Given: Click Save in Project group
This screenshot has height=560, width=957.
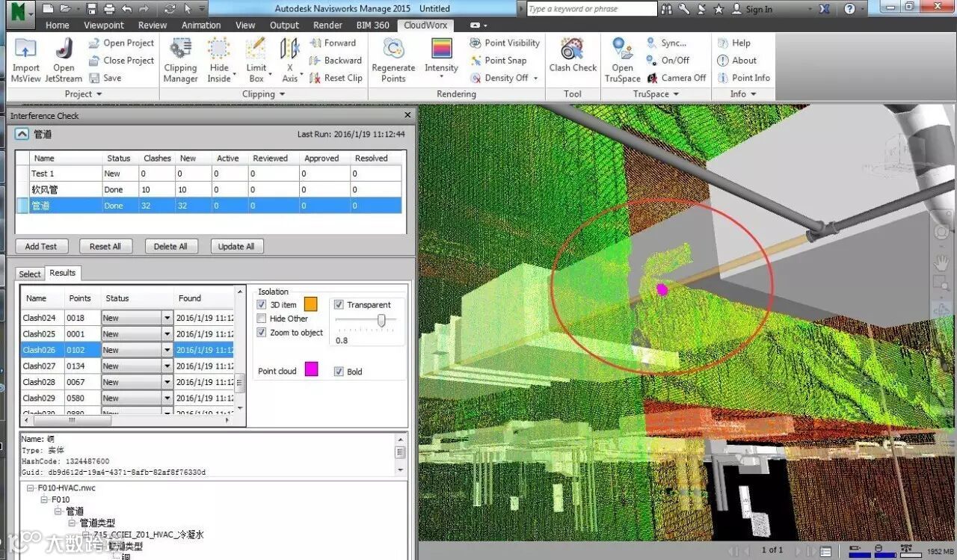Looking at the screenshot, I should pyautogui.click(x=105, y=78).
